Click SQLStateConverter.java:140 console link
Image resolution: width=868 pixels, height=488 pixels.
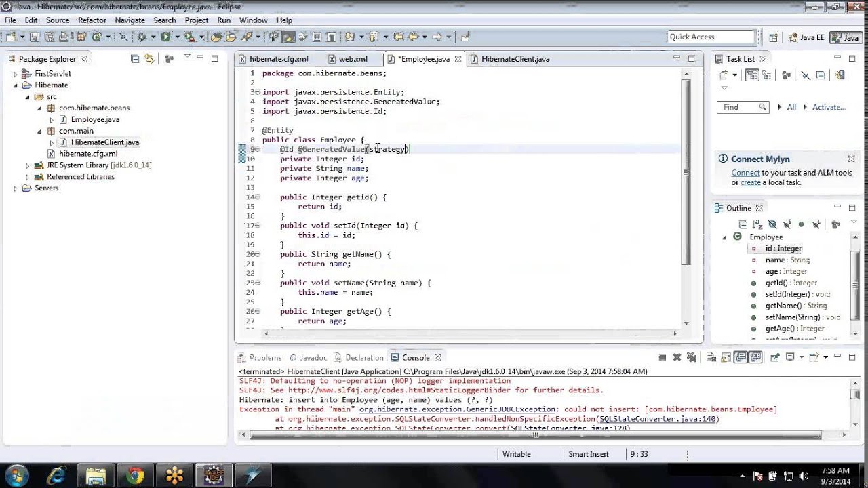pyautogui.click(x=657, y=419)
